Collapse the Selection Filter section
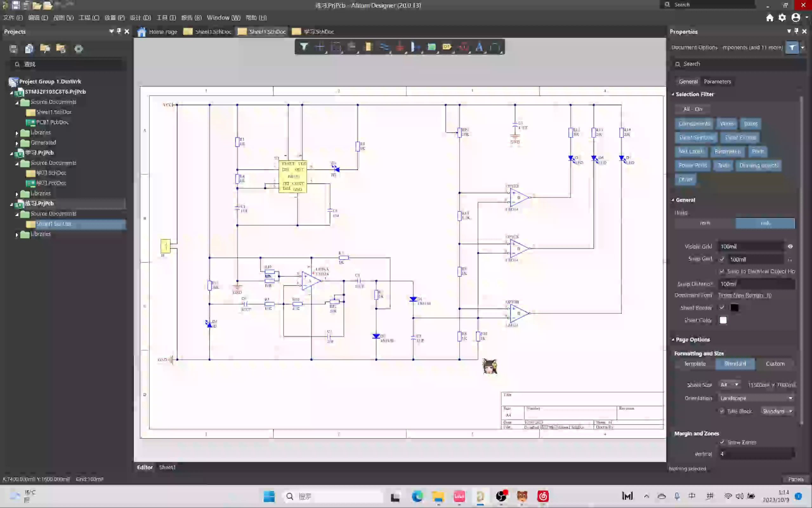 673,94
